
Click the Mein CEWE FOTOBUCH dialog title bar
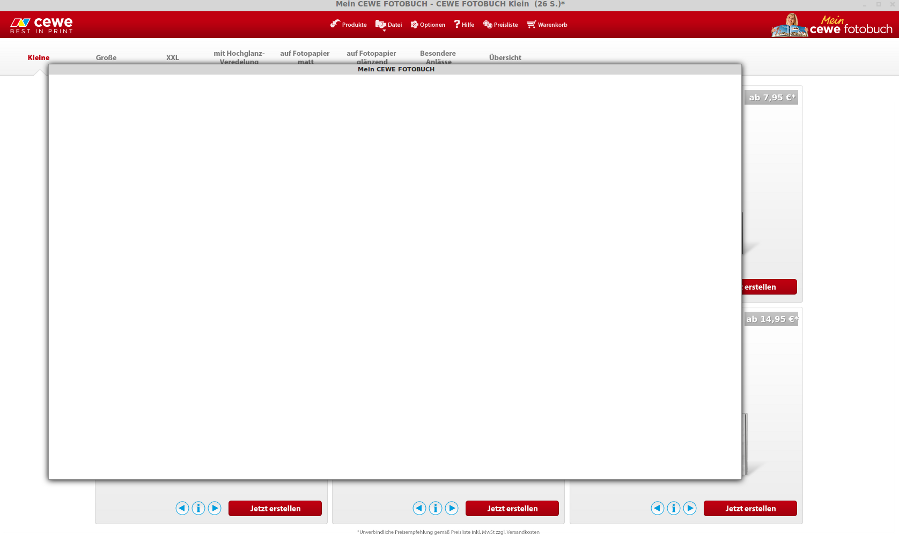point(395,69)
